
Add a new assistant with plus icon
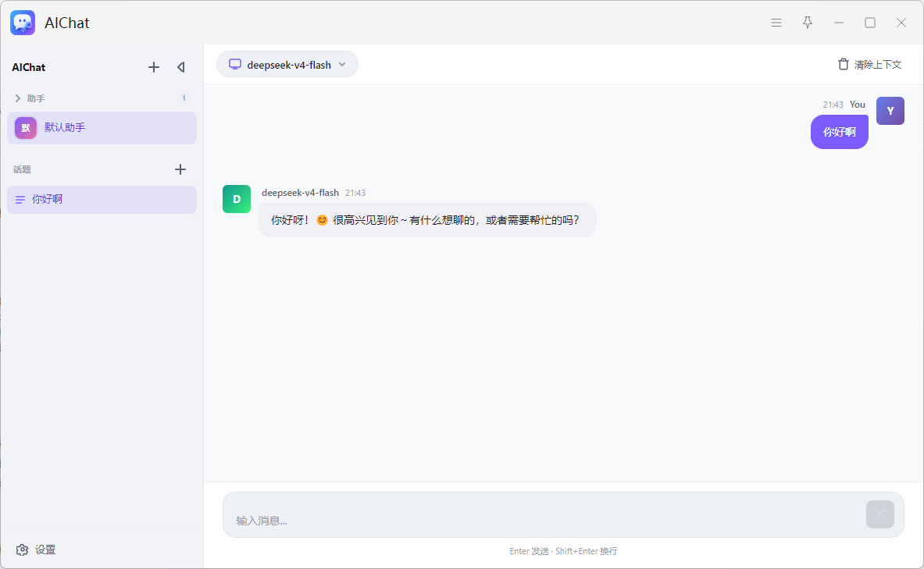[154, 67]
